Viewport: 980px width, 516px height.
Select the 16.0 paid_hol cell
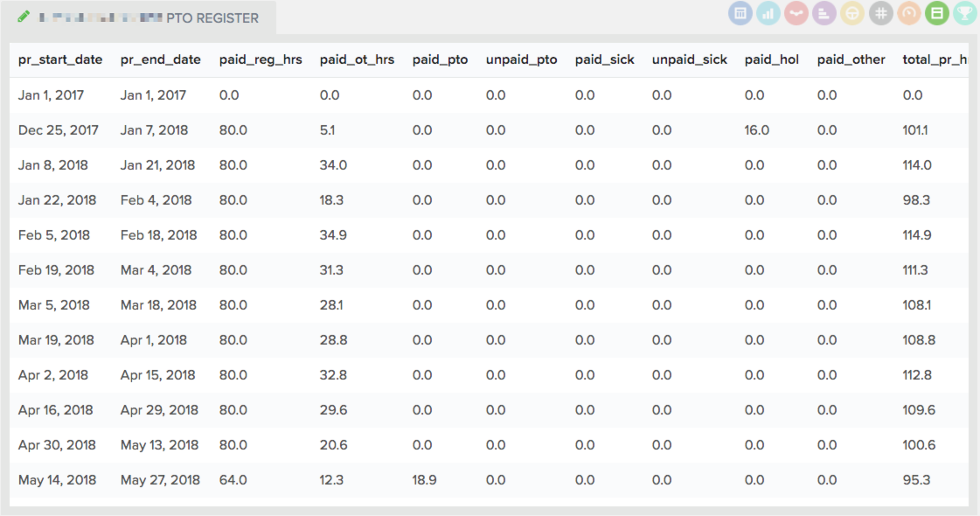pyautogui.click(x=757, y=130)
